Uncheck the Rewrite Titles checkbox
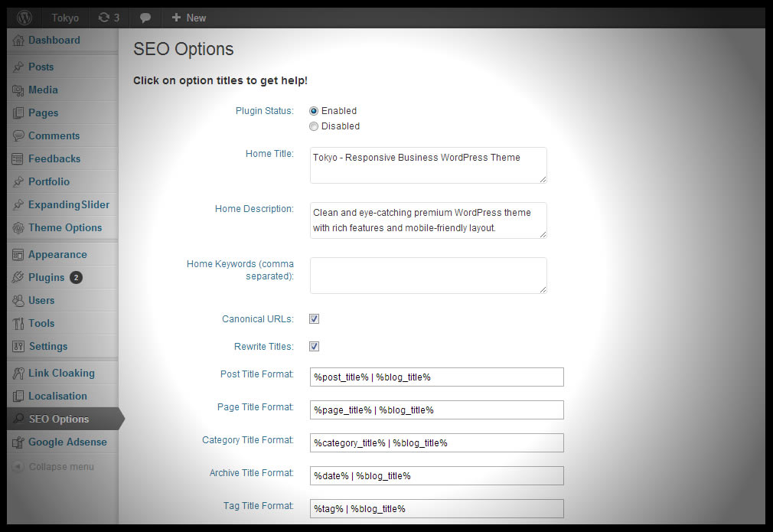This screenshot has width=773, height=532. 314,347
